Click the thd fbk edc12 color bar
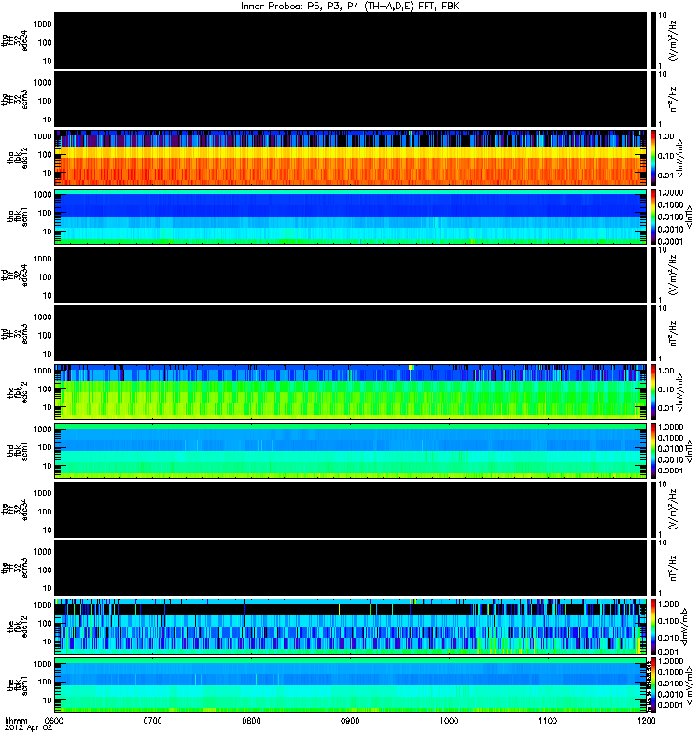 (x=652, y=392)
